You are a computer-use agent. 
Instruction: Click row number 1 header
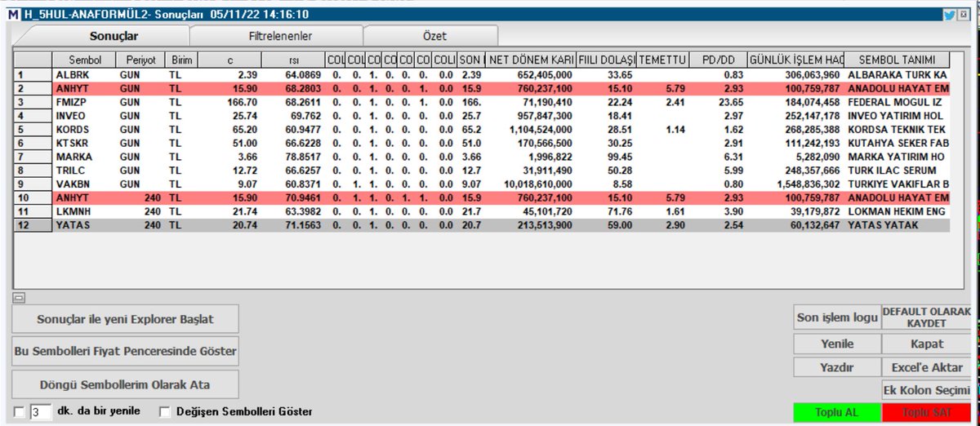(x=33, y=74)
